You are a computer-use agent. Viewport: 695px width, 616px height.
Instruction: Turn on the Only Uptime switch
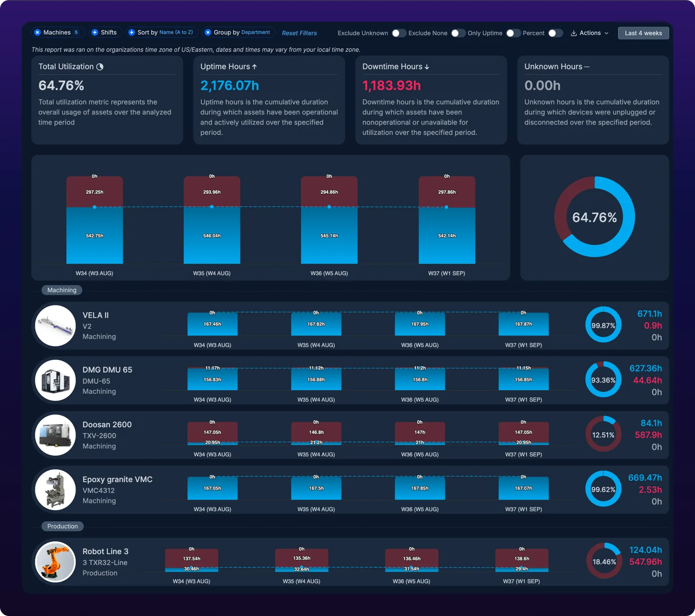tap(514, 33)
